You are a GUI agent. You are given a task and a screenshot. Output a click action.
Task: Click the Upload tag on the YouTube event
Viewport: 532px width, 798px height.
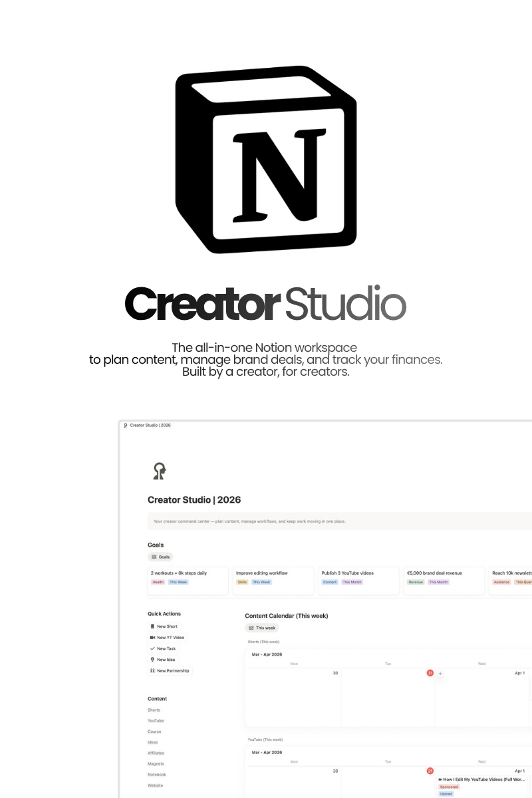(x=446, y=794)
